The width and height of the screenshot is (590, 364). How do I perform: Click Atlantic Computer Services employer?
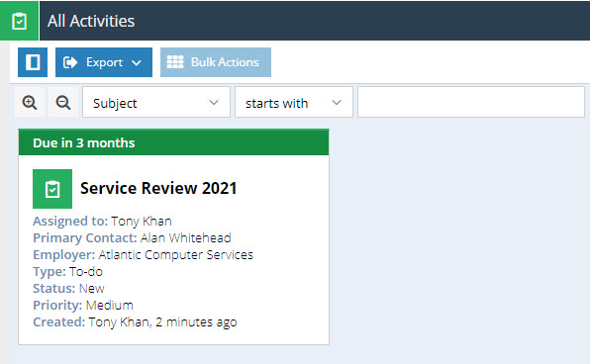[x=176, y=254]
